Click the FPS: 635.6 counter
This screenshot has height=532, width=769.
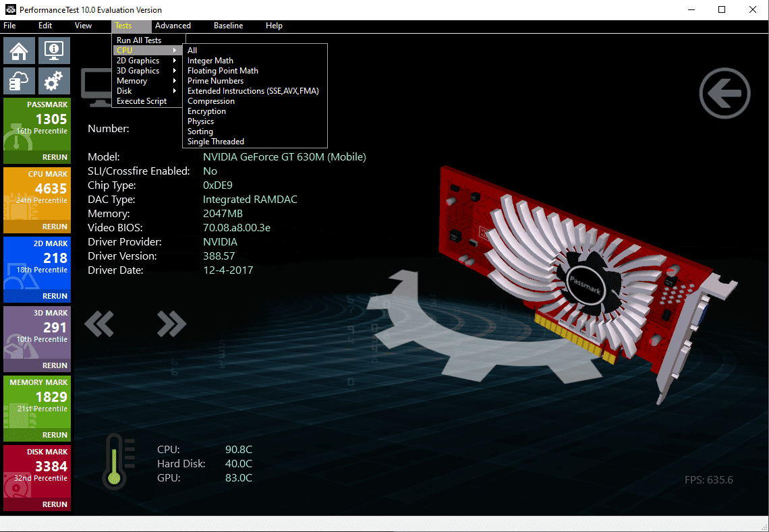coord(709,480)
